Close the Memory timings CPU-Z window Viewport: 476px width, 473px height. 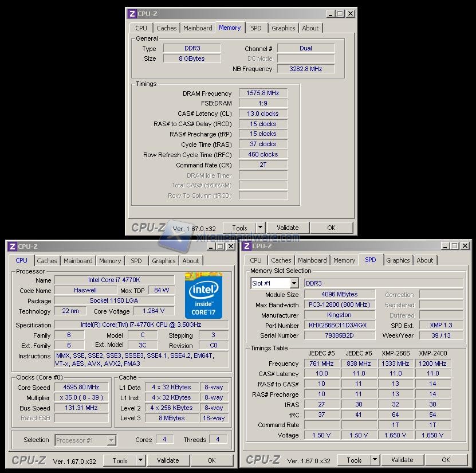(x=351, y=14)
